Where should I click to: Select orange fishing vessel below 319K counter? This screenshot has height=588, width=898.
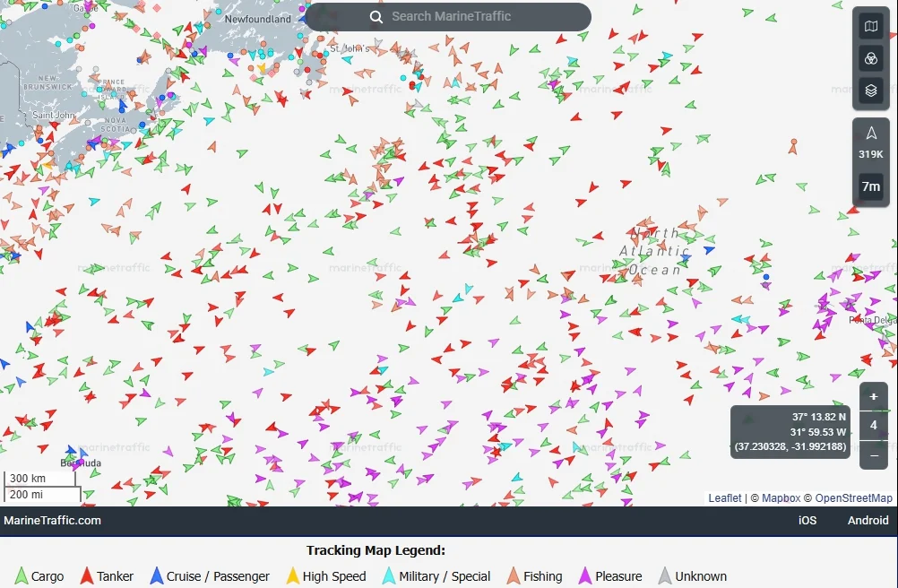(793, 147)
